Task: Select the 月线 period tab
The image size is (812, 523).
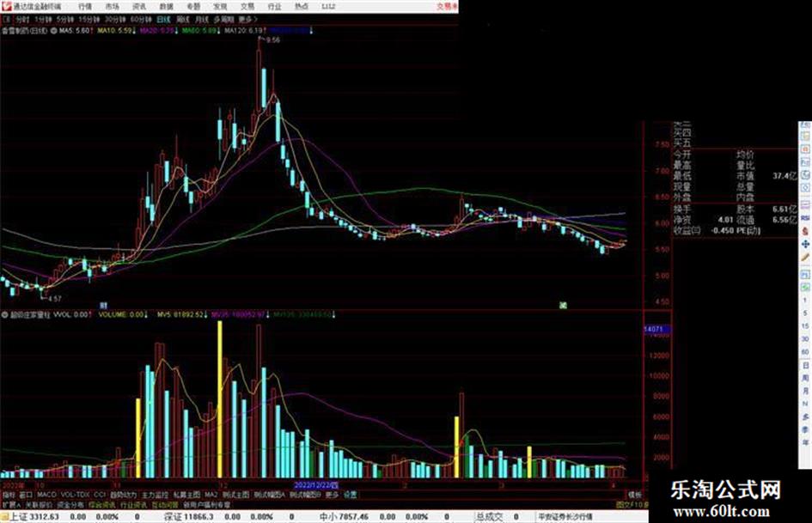Action: (201, 20)
